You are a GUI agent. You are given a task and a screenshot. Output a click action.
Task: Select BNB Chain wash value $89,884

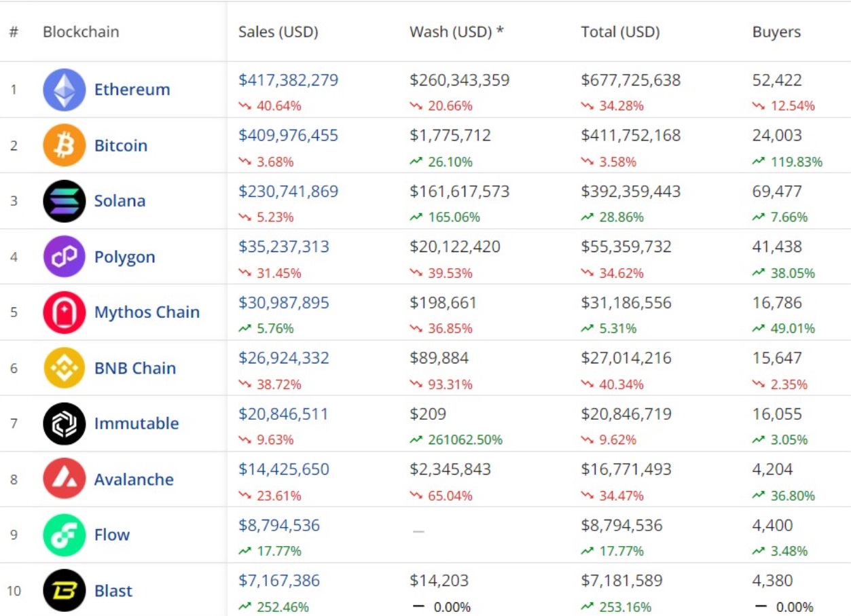click(439, 359)
